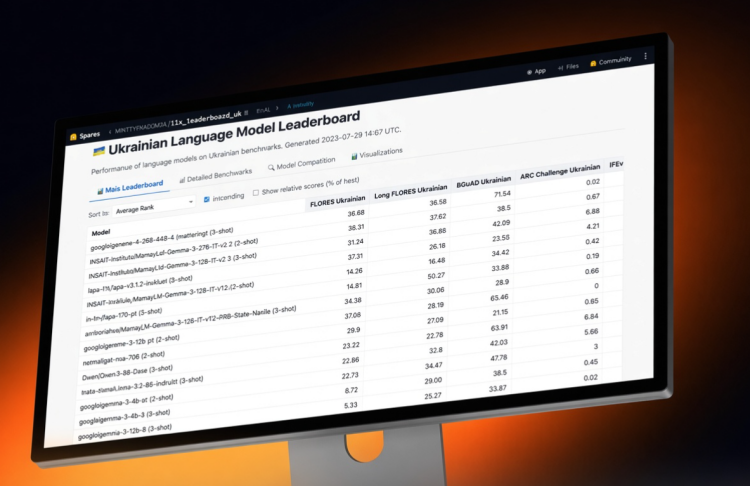Click the partially visible IFEv column header

[616, 165]
